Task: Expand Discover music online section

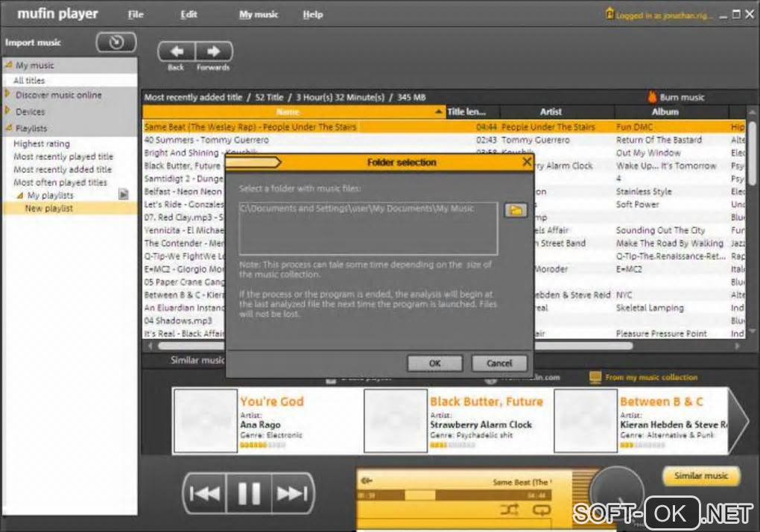Action: (x=7, y=94)
